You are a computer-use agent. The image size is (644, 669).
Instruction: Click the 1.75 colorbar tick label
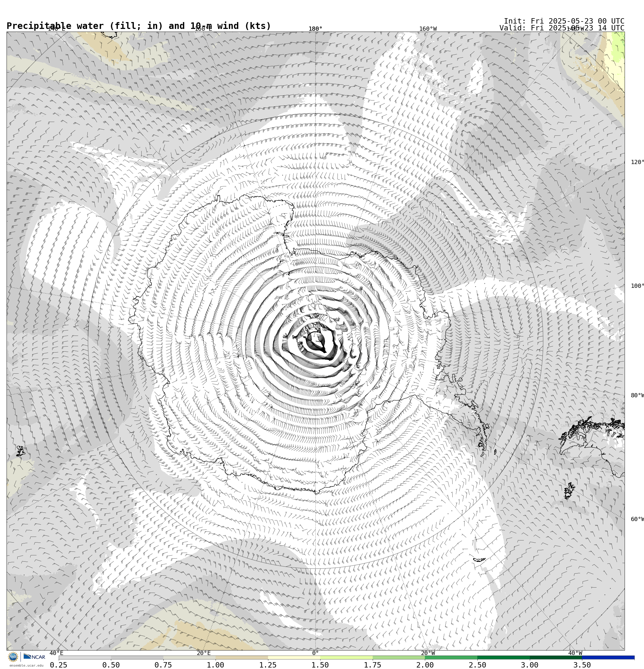click(x=373, y=665)
